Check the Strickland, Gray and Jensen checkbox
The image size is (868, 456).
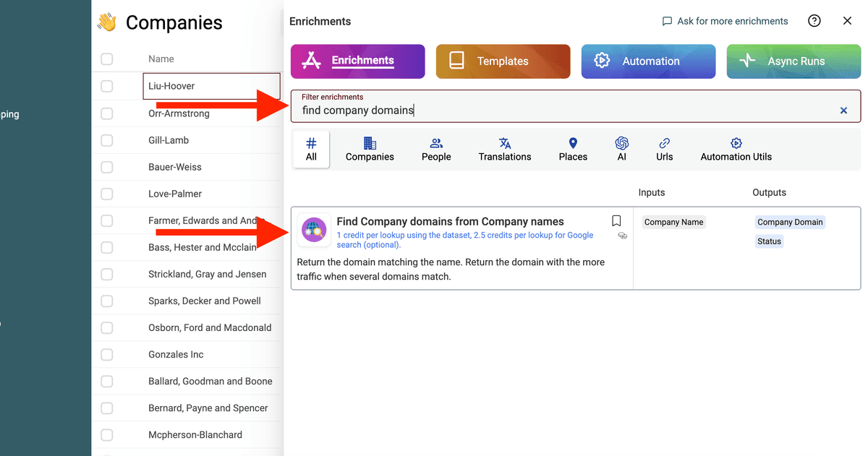click(x=107, y=274)
